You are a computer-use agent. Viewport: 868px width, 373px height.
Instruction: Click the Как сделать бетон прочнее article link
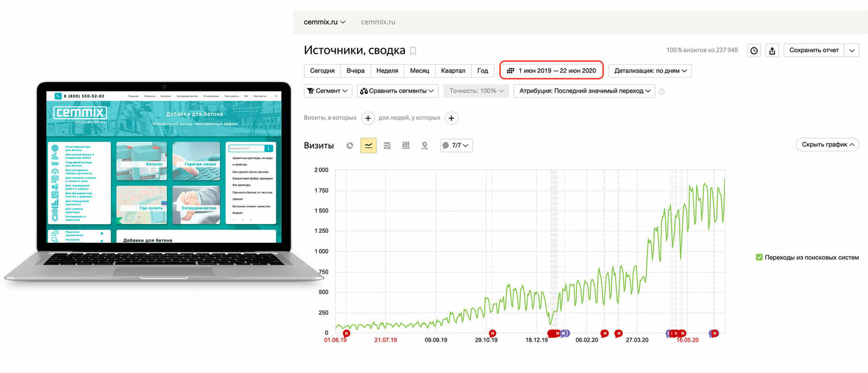252,172
